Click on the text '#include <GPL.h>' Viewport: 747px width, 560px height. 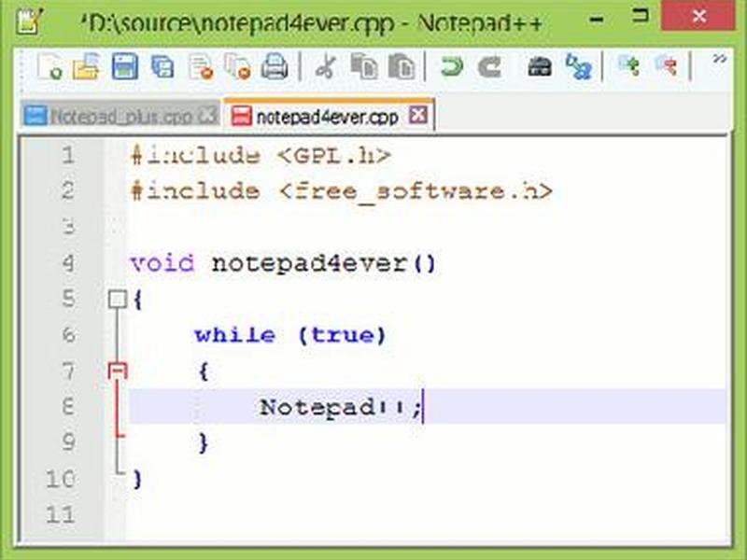261,156
